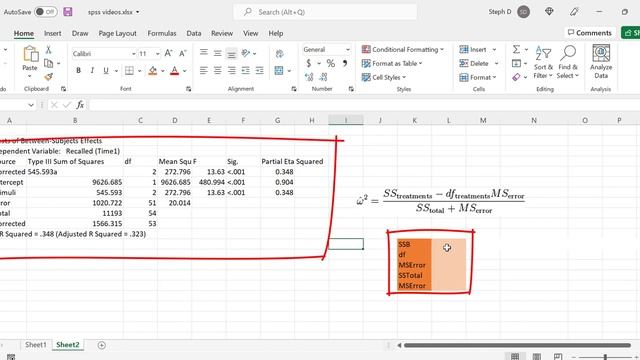
Task: Click the Fill down icon
Action: [x=516, y=63]
